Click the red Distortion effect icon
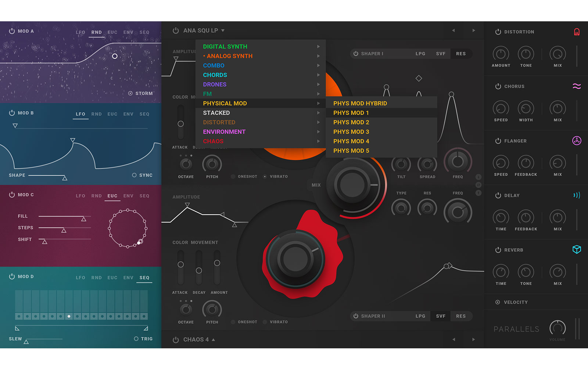The image size is (588, 370). pos(577,32)
